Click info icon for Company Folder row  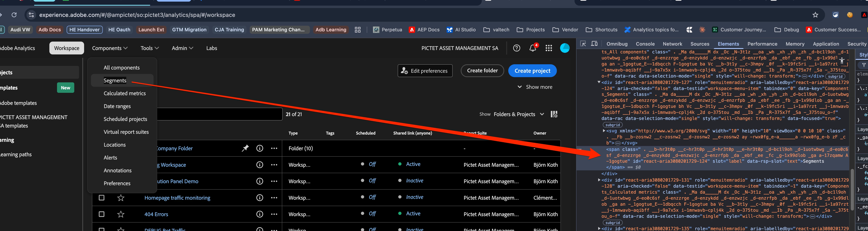[x=259, y=148]
